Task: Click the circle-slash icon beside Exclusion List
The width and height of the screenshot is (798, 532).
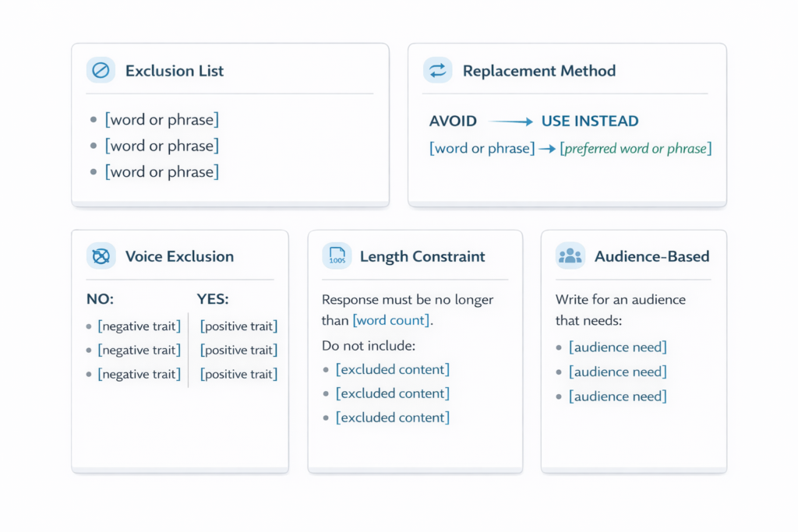Action: (x=100, y=71)
